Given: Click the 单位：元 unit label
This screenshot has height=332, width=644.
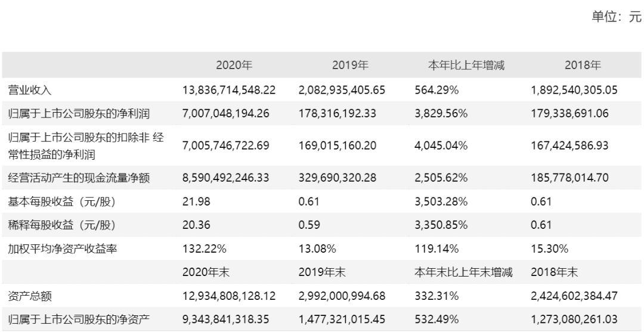Looking at the screenshot, I should tap(616, 18).
